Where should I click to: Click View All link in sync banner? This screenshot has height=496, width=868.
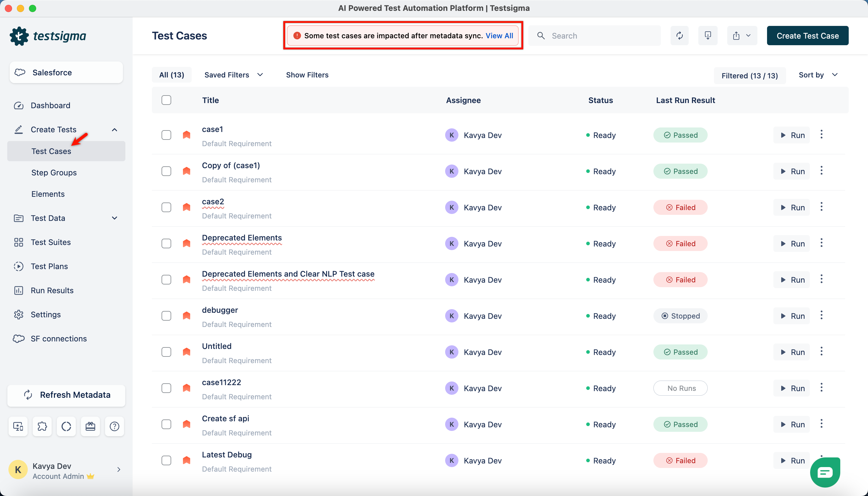499,36
